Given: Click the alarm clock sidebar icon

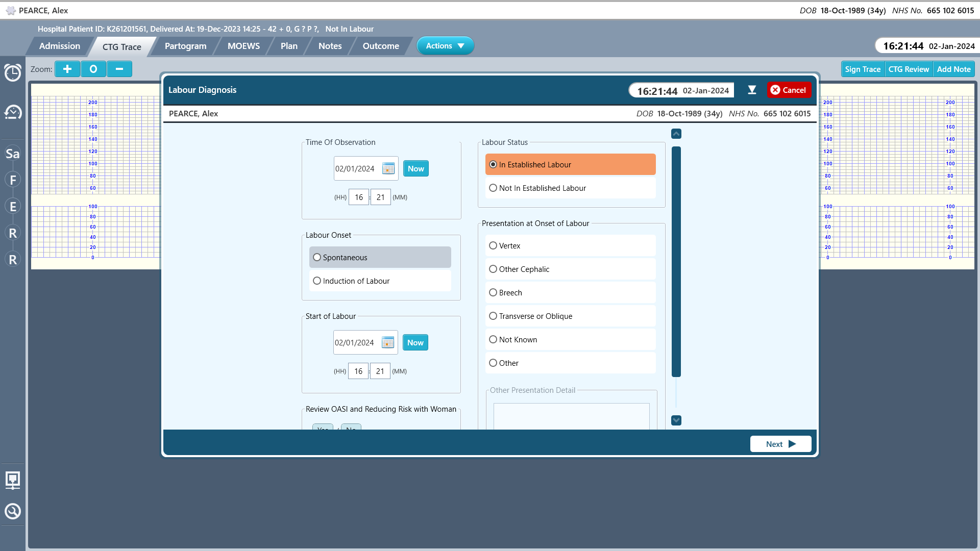Looking at the screenshot, I should (13, 73).
